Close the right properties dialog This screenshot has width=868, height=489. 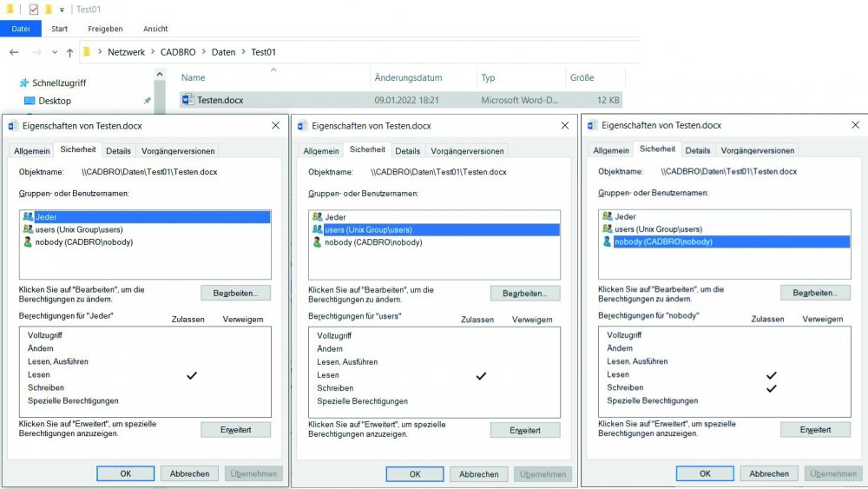pyautogui.click(x=855, y=125)
